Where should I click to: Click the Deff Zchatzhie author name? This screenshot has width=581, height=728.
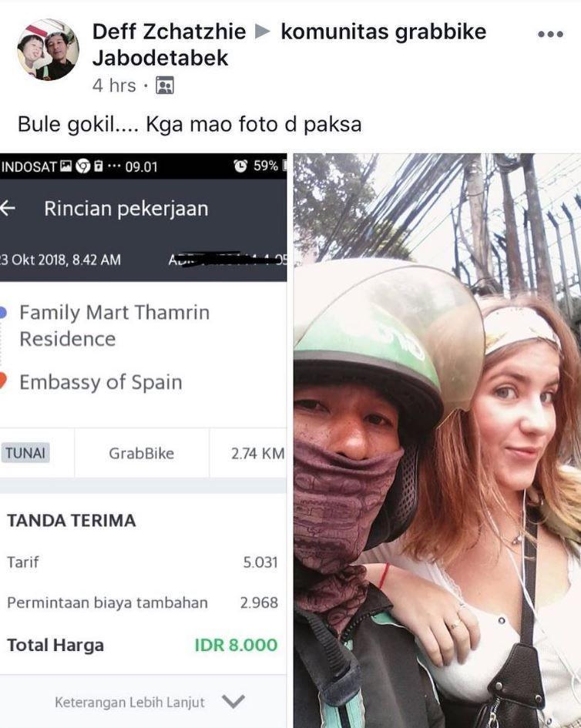169,32
